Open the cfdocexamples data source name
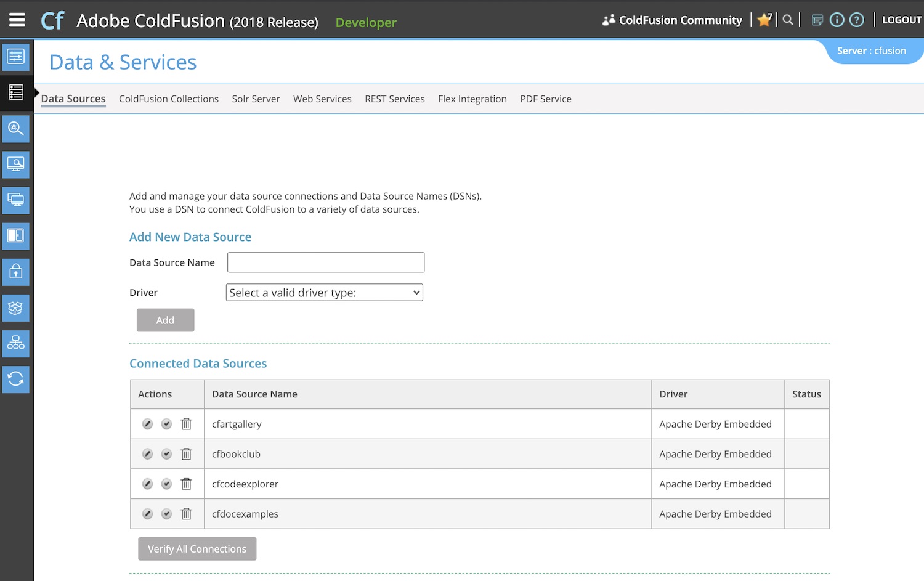The image size is (924, 581). click(x=245, y=514)
